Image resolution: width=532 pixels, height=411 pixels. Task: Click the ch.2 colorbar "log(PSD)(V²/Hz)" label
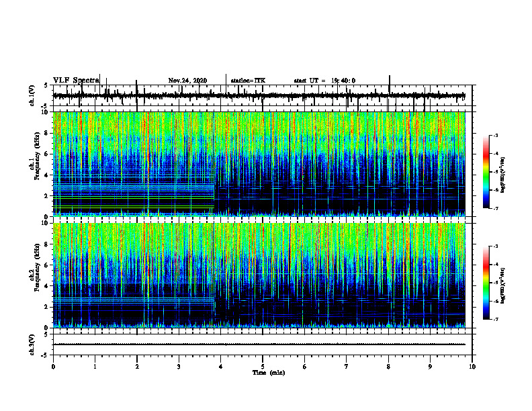coord(503,285)
